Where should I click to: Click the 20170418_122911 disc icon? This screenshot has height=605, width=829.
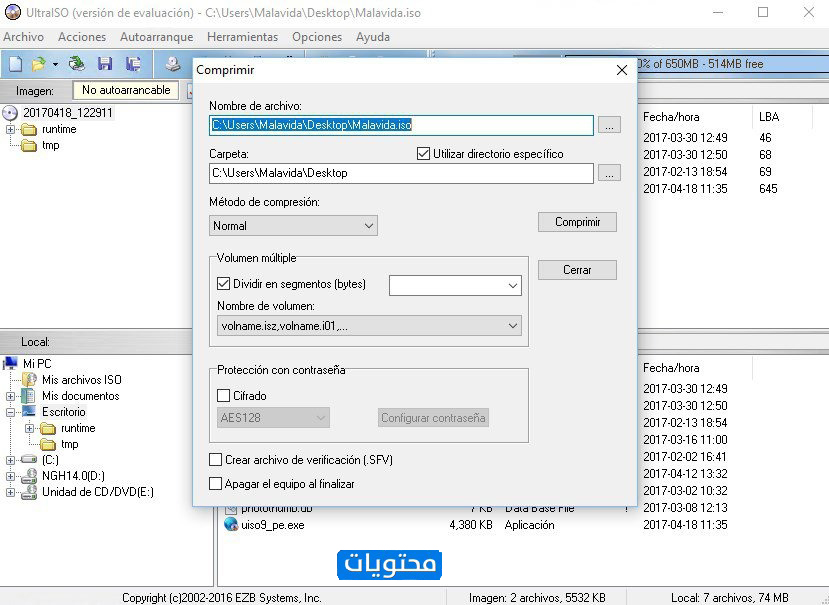[10, 113]
